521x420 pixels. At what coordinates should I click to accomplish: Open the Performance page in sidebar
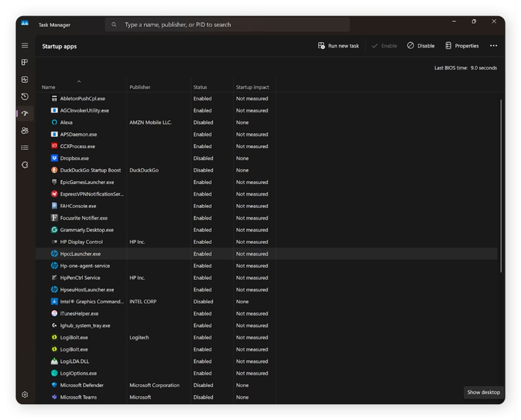[25, 79]
